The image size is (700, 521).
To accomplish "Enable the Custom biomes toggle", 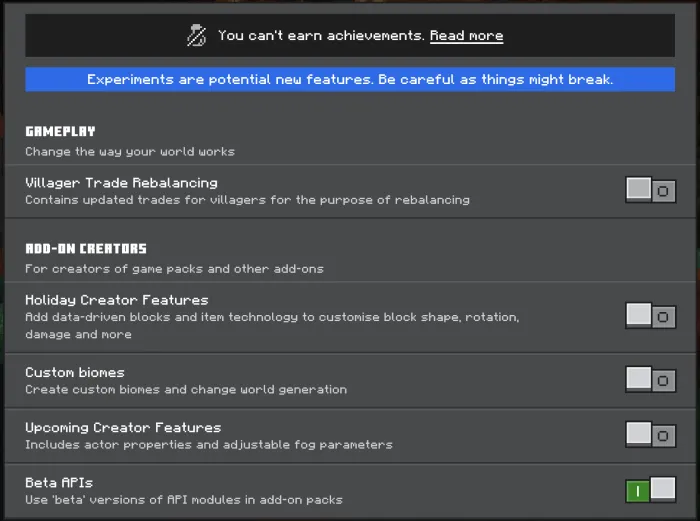I will (x=650, y=380).
